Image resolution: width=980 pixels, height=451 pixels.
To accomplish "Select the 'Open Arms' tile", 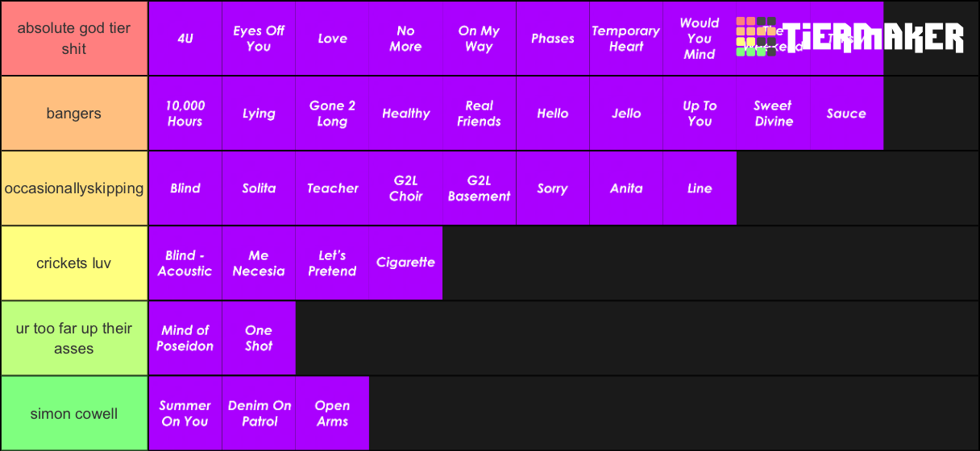I will pyautogui.click(x=332, y=413).
